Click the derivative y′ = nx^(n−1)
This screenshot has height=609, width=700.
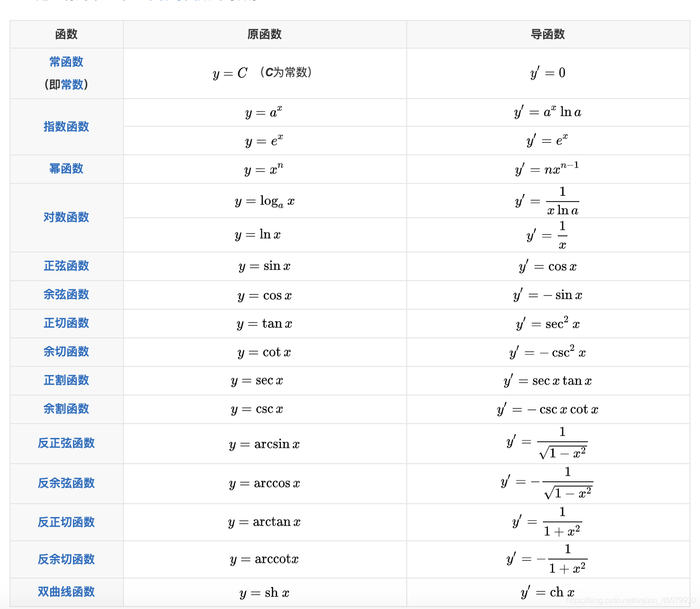pos(547,169)
